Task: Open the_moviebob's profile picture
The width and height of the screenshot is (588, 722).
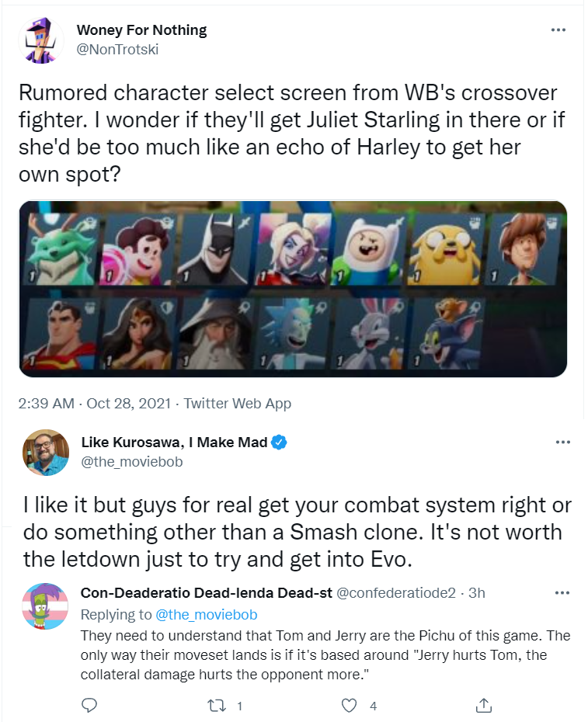Action: [46, 452]
